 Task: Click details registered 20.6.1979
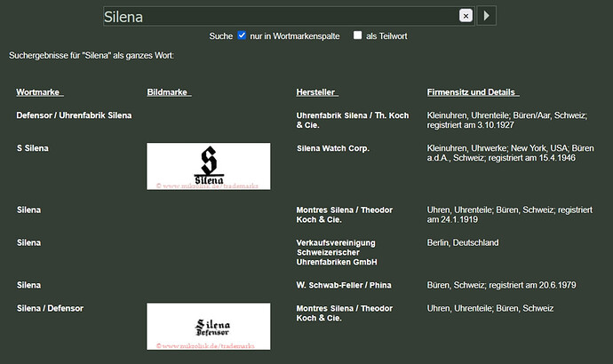[501, 285]
